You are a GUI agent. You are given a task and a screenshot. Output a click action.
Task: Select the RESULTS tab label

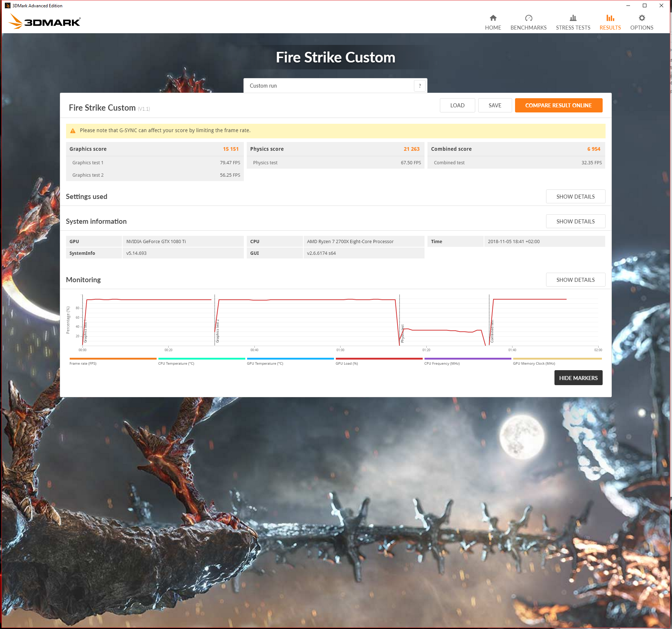(x=610, y=28)
